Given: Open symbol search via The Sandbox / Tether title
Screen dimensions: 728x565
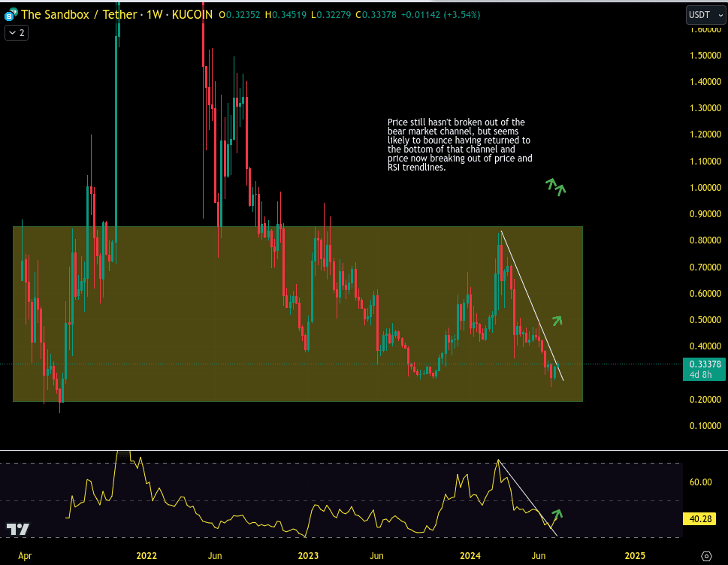Looking at the screenshot, I should click(x=79, y=15).
